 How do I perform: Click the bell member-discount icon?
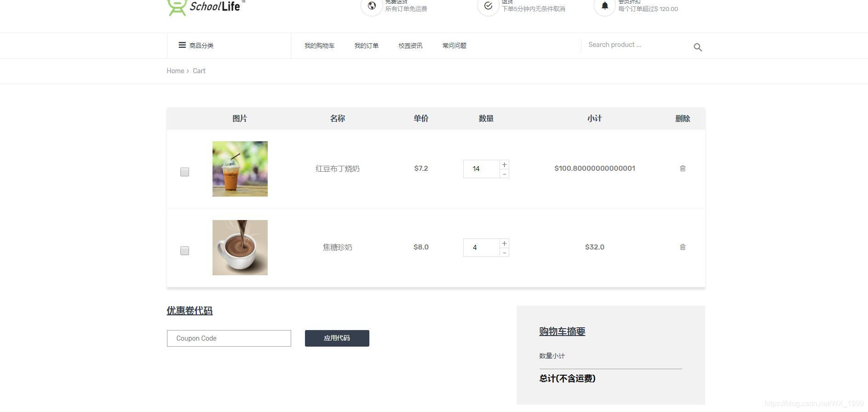(605, 6)
